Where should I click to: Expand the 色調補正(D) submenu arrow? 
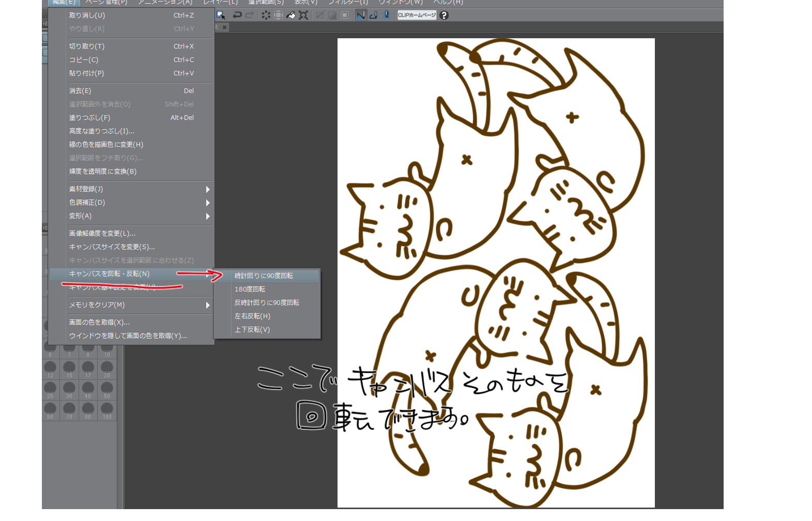point(208,203)
